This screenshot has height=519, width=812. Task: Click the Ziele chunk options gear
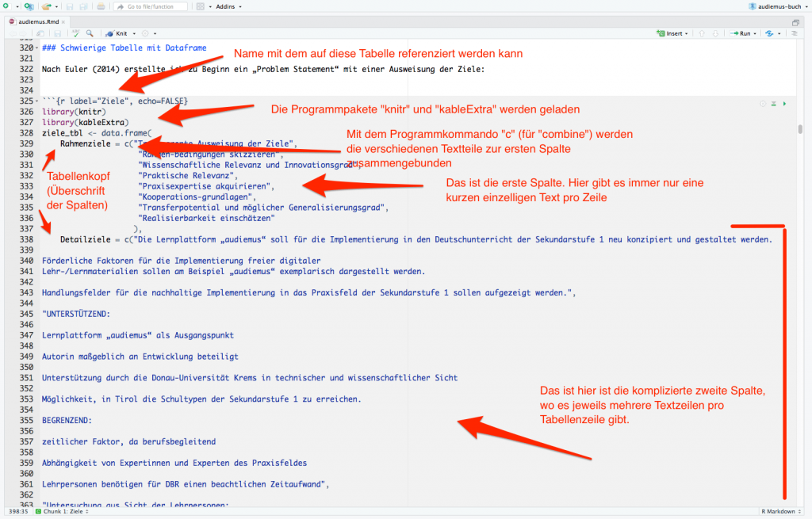[763, 104]
